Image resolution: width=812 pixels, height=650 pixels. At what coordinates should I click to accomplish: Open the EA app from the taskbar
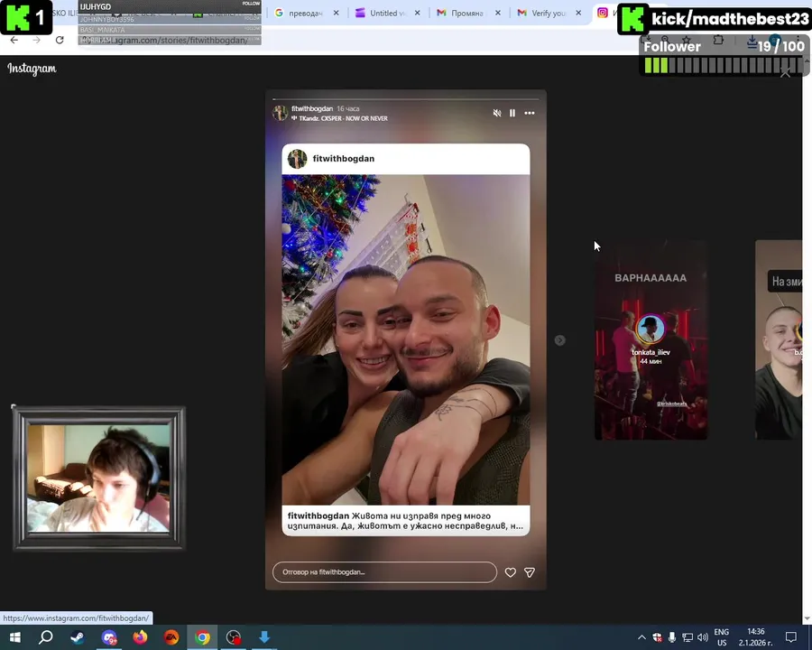pos(171,637)
